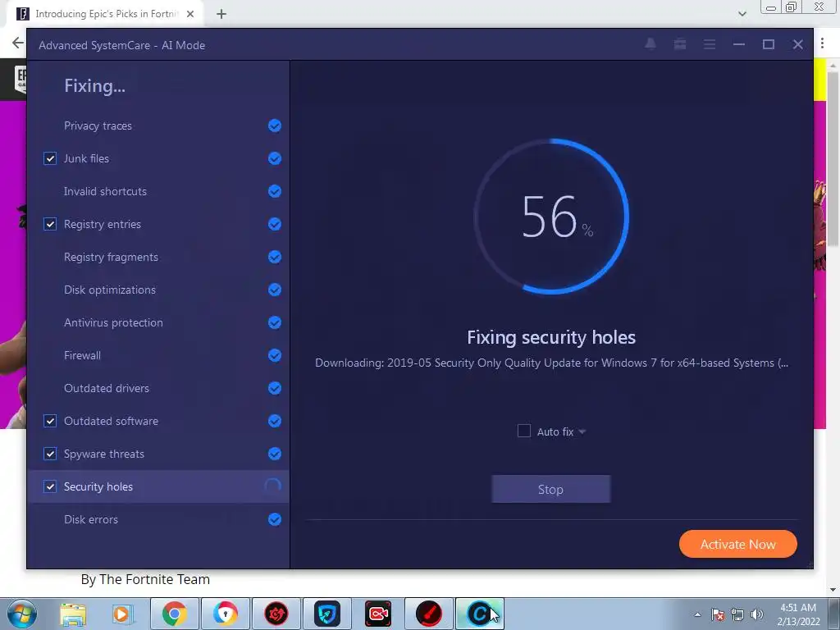Click the volume speaker tray icon
Screen dimensions: 840x630
point(757,614)
